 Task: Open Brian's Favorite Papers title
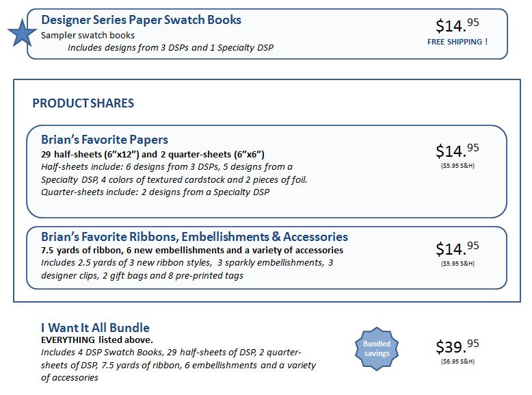coord(105,140)
